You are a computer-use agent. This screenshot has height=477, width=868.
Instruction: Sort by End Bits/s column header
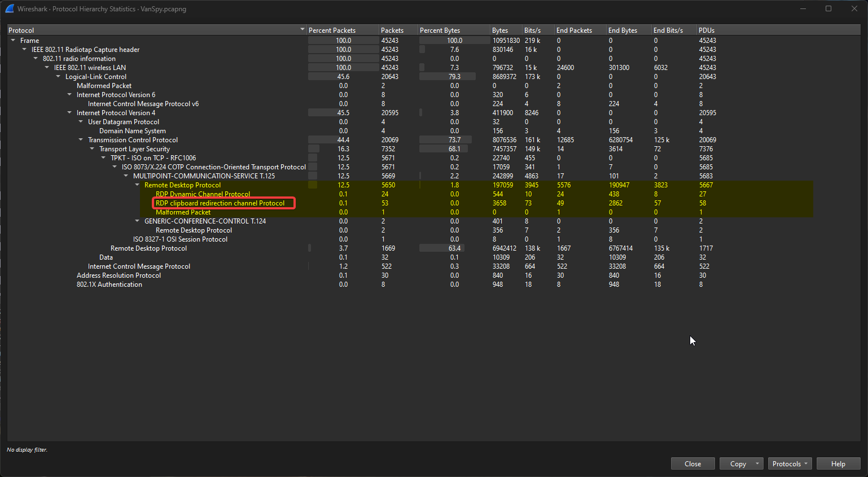(x=674, y=30)
